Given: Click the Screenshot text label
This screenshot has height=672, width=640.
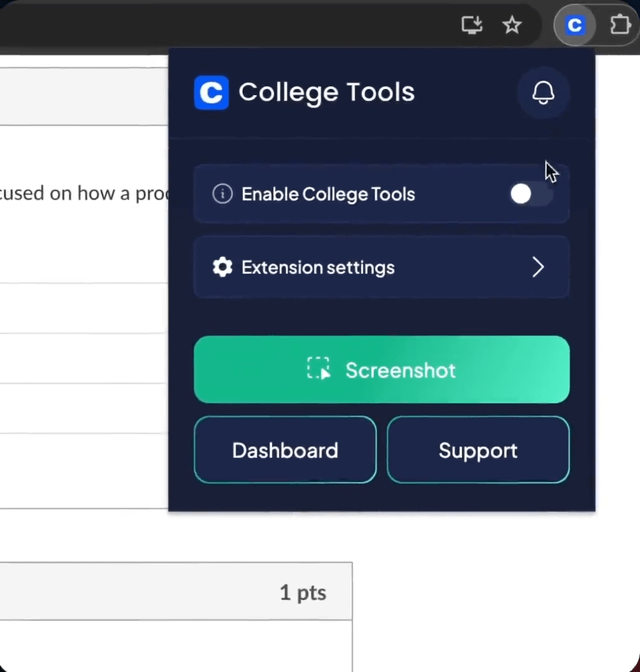Looking at the screenshot, I should [x=400, y=370].
